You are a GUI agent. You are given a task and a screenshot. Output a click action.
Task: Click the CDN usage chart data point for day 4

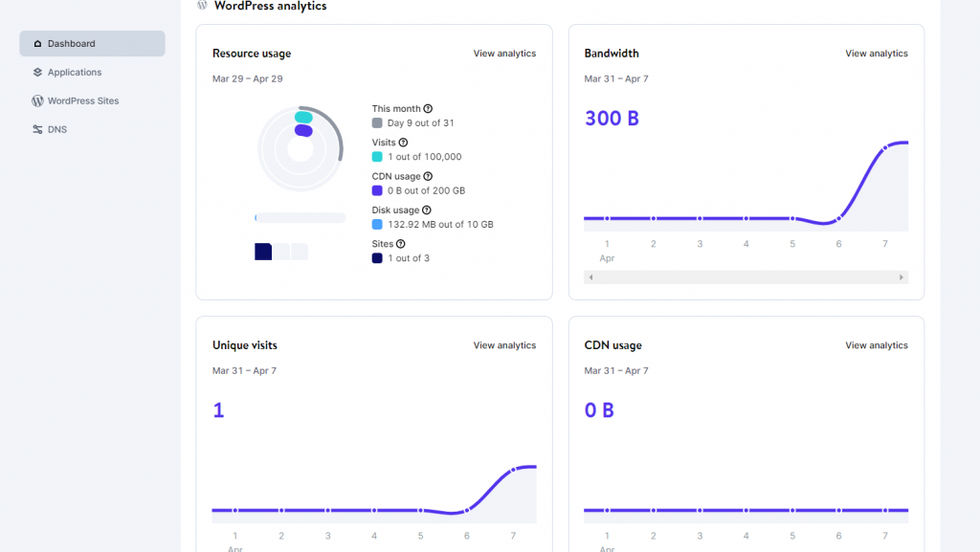point(746,511)
